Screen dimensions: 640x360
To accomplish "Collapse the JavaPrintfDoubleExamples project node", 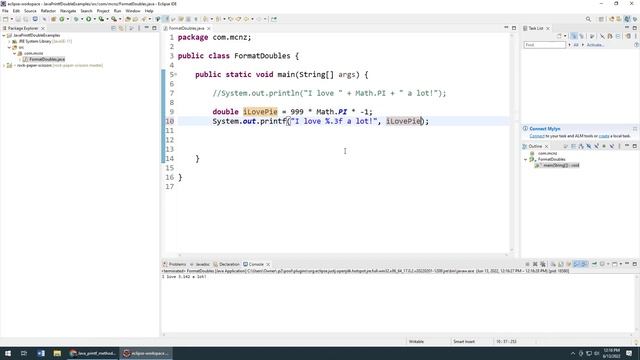I will click(x=4, y=36).
